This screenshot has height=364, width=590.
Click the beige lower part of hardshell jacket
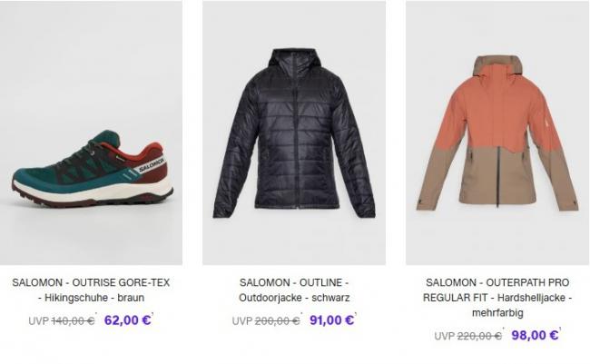(x=497, y=177)
